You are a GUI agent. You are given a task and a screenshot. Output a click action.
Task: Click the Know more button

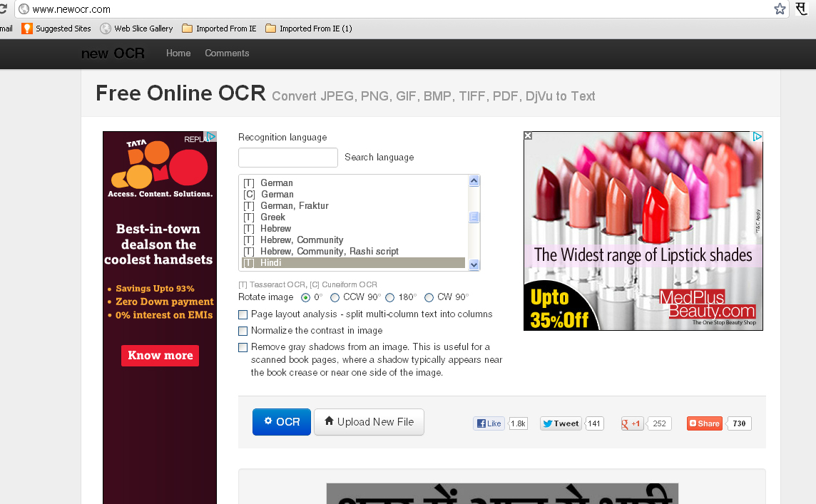[x=160, y=355]
